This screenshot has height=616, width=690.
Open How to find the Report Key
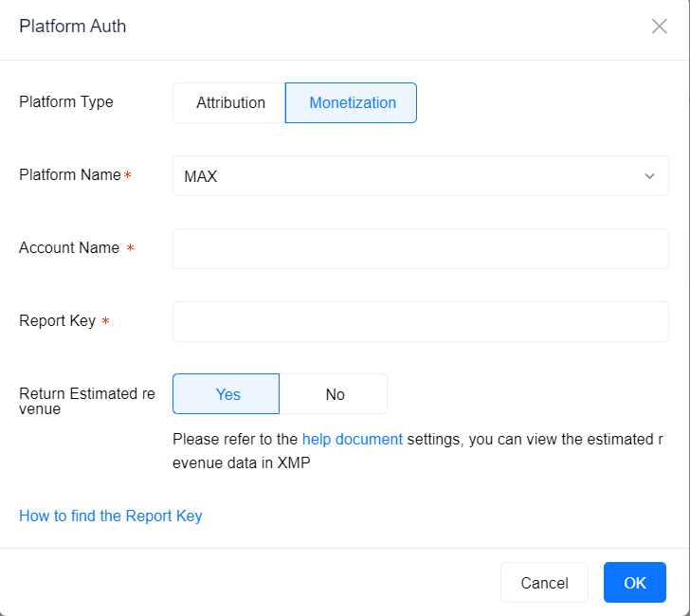[x=111, y=516]
